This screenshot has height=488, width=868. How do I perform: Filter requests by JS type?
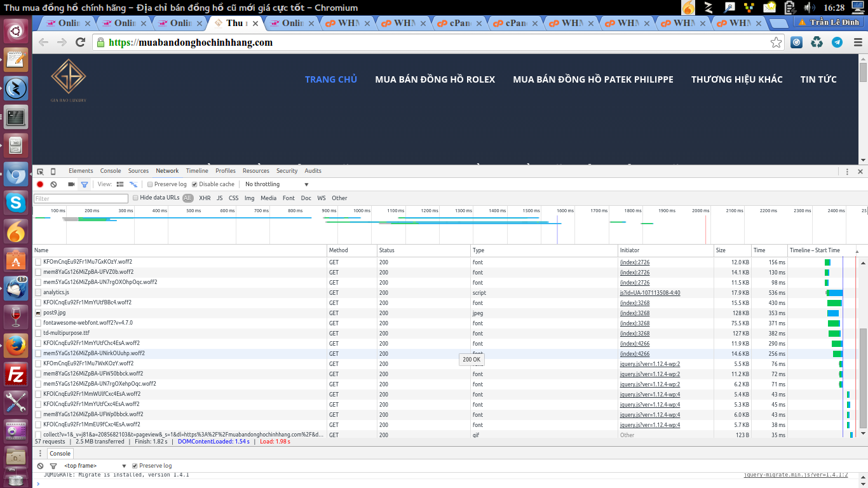(x=220, y=198)
